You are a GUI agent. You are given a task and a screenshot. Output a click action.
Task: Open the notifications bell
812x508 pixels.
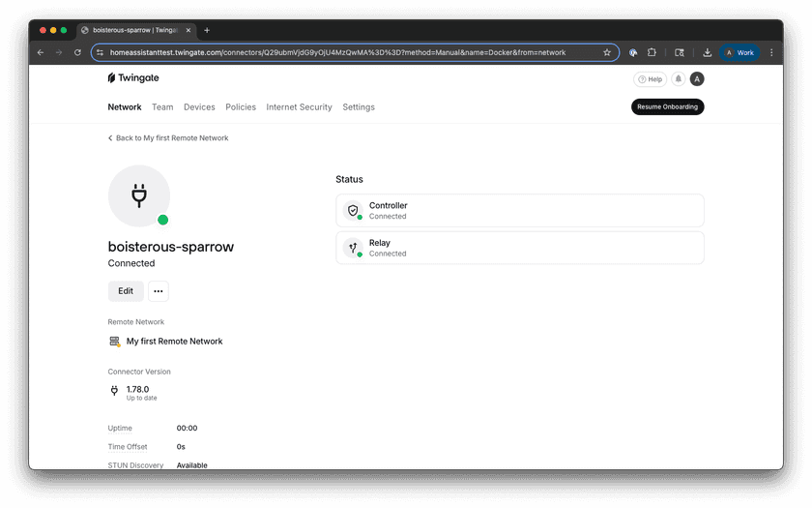coord(679,79)
